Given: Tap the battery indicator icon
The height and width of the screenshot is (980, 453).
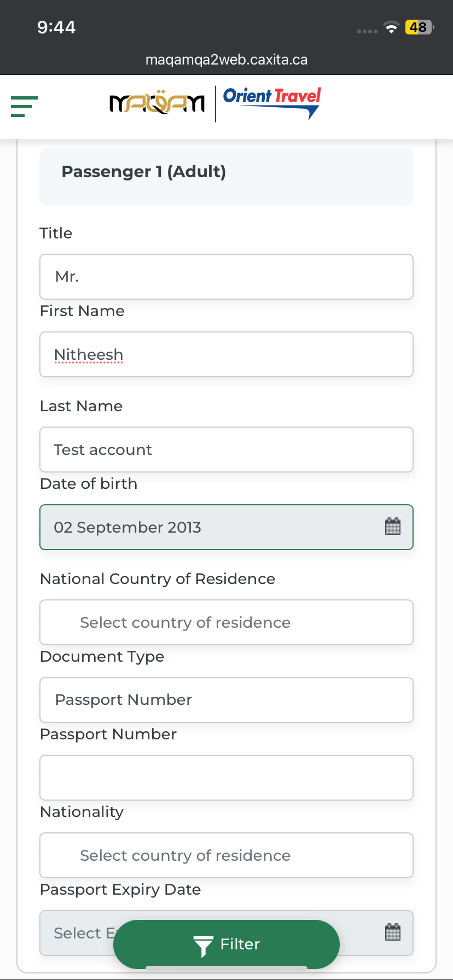Looking at the screenshot, I should (419, 27).
